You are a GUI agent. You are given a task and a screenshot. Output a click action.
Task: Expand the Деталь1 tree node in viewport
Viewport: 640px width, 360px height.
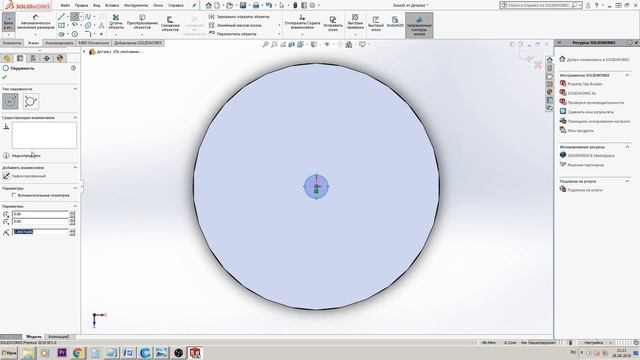(84, 52)
